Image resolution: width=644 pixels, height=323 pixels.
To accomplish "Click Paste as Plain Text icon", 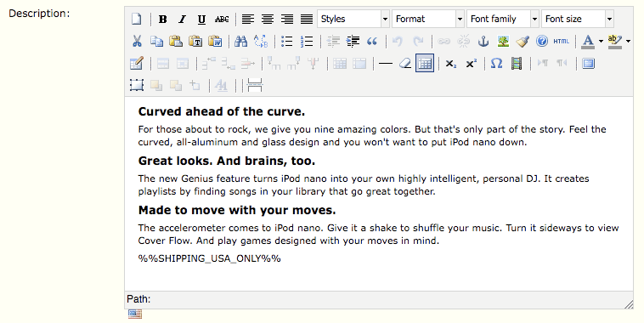I will (x=195, y=41).
